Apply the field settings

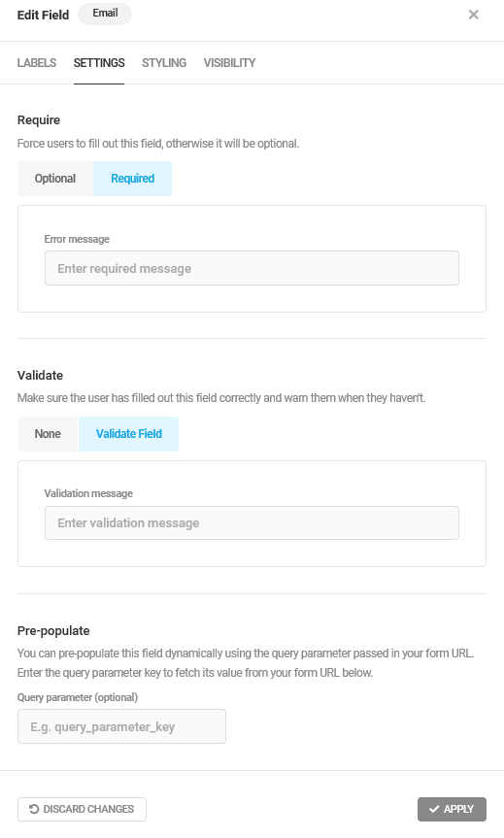click(452, 809)
